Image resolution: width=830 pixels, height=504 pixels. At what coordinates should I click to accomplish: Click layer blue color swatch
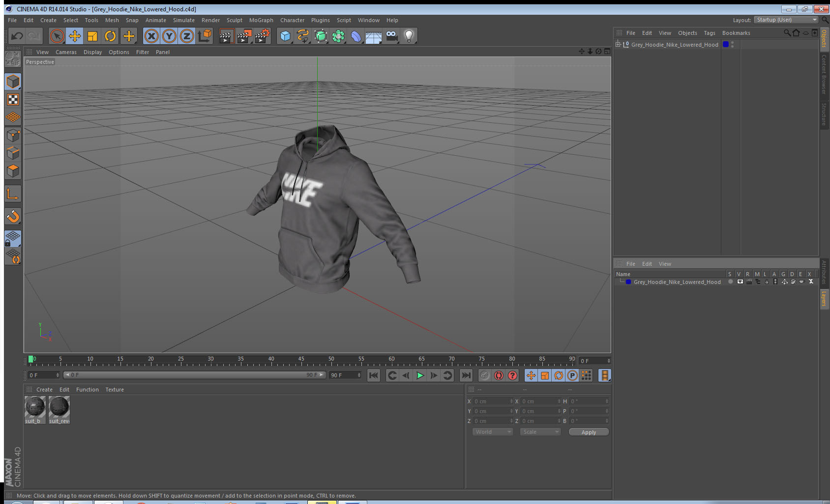coord(628,282)
